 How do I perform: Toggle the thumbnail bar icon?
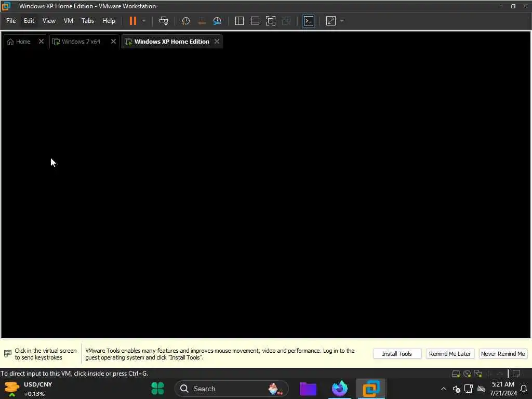[255, 21]
